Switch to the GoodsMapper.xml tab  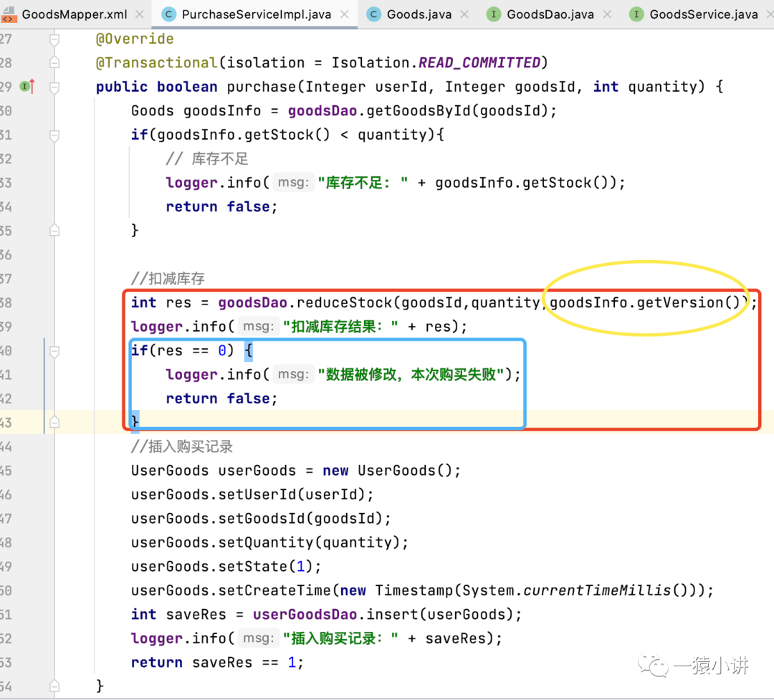(74, 14)
